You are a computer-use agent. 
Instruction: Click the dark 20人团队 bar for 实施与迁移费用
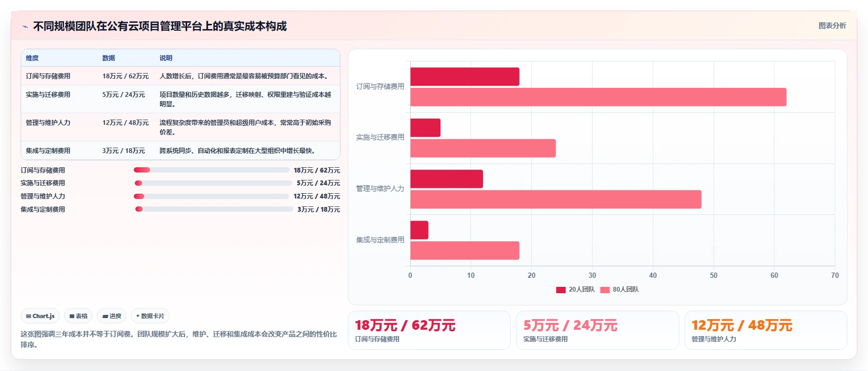[426, 128]
